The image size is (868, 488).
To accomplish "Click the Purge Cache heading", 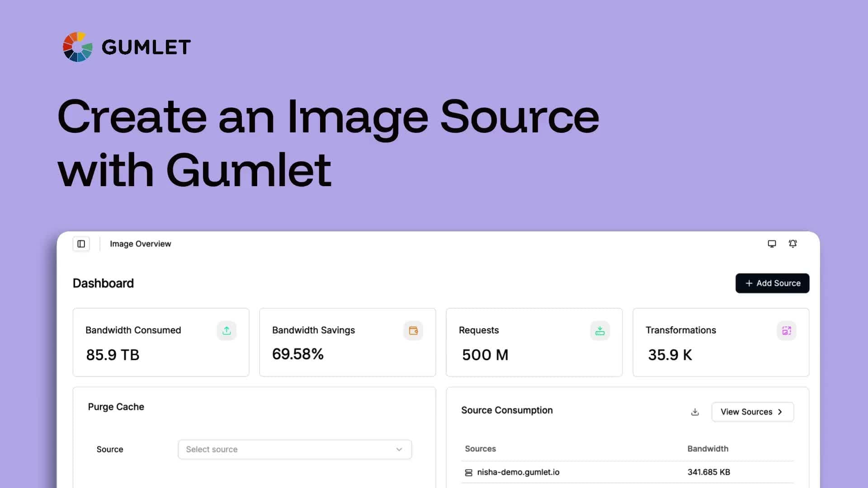I will (x=116, y=407).
